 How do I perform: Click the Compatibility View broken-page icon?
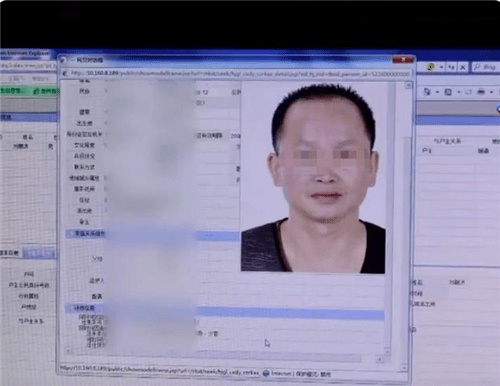point(431,67)
